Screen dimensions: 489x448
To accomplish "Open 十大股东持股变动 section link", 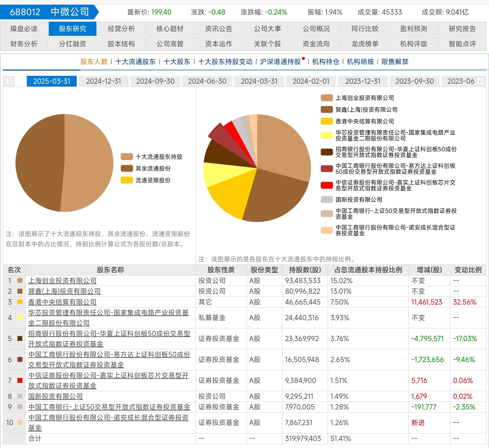I will coord(225,62).
